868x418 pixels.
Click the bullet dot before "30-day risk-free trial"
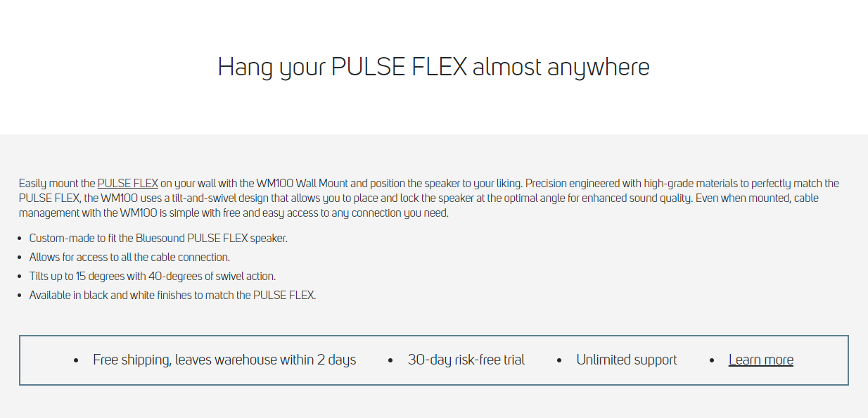click(390, 361)
